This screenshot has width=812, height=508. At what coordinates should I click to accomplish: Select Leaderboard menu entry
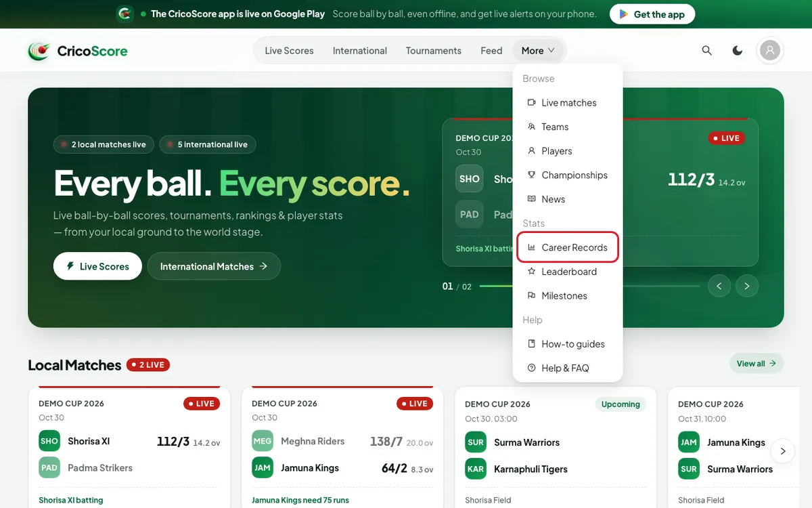coord(568,272)
